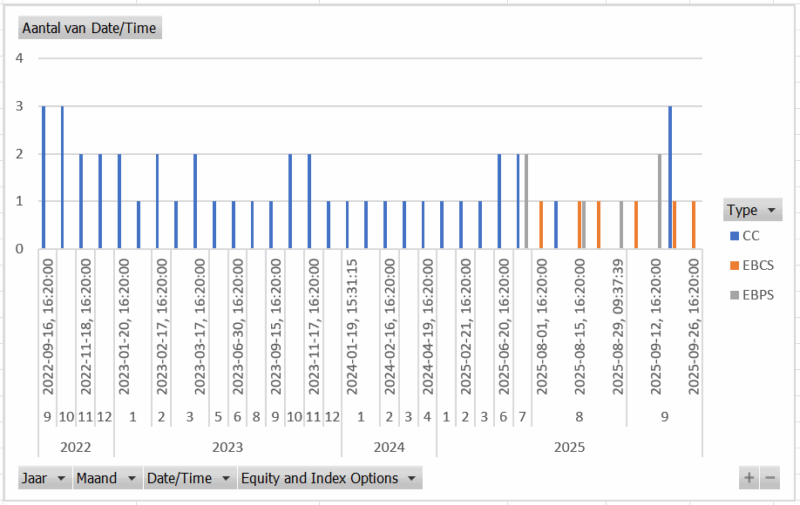Click the 2022 year axis label
Viewport: 800px width, 505px height.
tap(76, 446)
